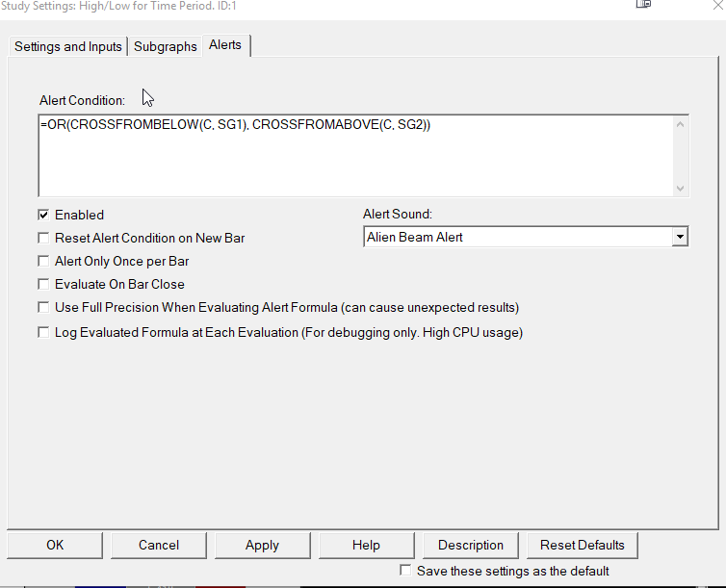The height and width of the screenshot is (588, 726).
Task: Click the Cancel button
Action: [x=159, y=545]
